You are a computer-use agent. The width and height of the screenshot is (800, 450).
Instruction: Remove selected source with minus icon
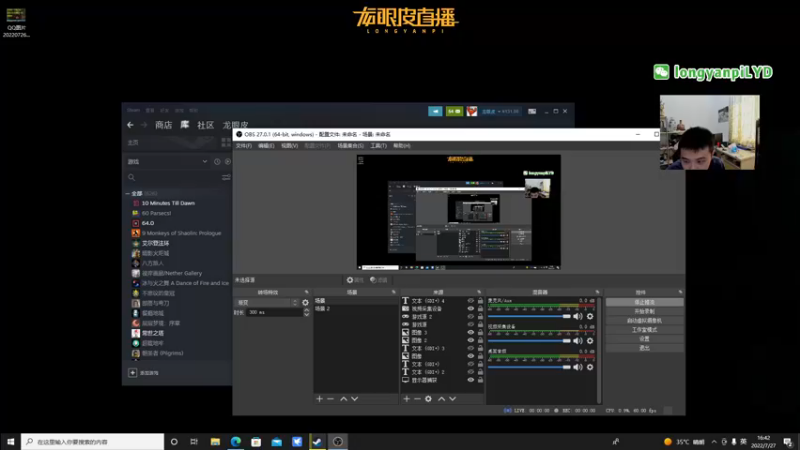point(417,399)
